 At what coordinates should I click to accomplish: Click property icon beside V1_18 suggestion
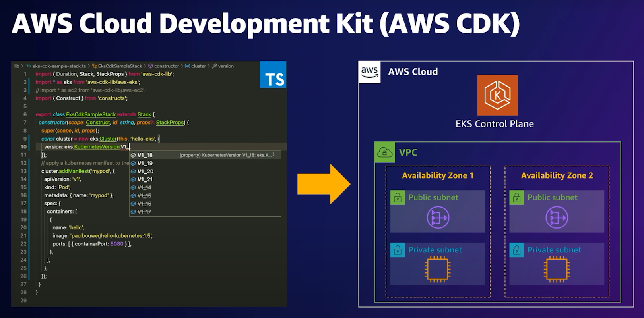tap(134, 155)
